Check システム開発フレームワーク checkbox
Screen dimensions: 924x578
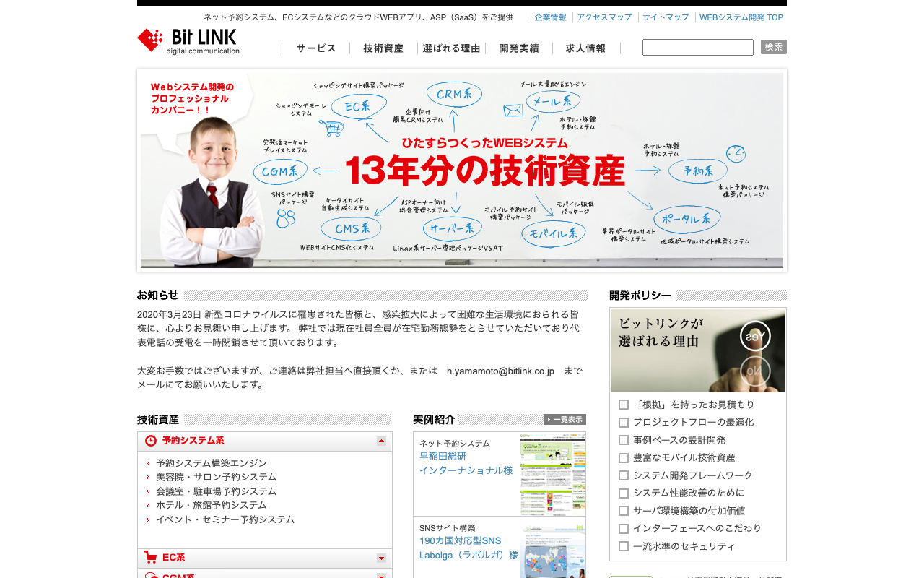[624, 475]
